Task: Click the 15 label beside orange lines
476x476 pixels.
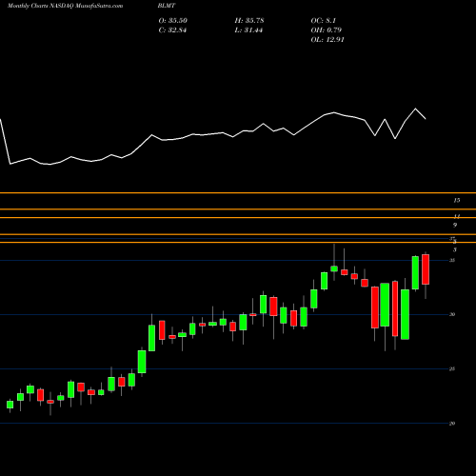Action: pyautogui.click(x=457, y=200)
